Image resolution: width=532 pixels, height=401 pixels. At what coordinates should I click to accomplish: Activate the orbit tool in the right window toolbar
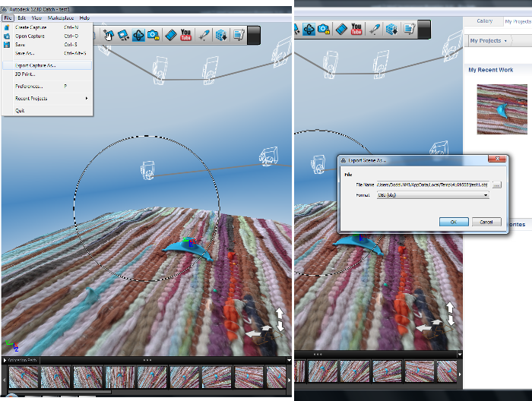click(309, 30)
